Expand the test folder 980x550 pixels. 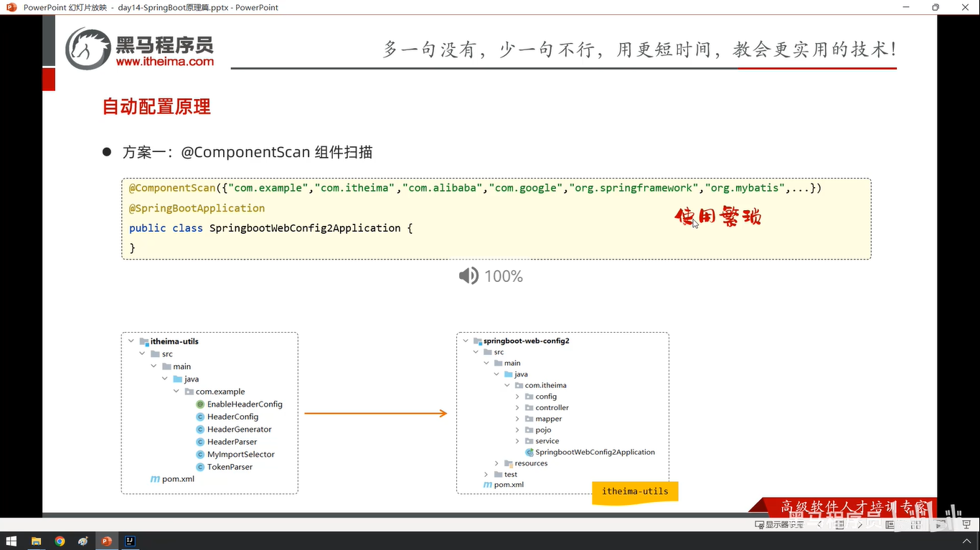[x=486, y=474]
